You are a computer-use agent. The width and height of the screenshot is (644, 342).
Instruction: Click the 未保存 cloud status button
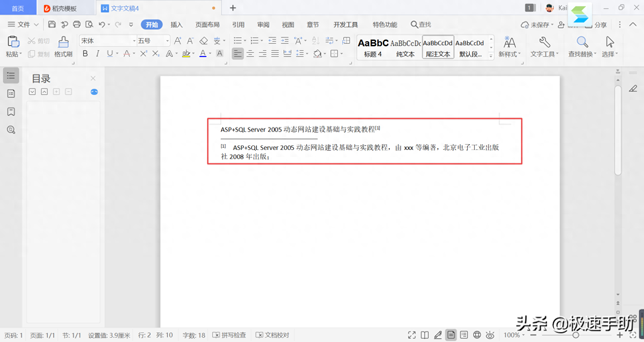537,25
